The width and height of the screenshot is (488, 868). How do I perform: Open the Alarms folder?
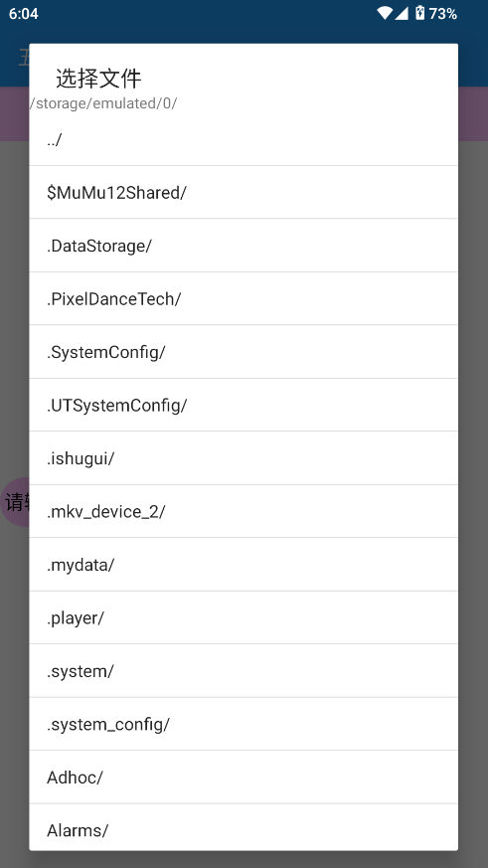244,827
